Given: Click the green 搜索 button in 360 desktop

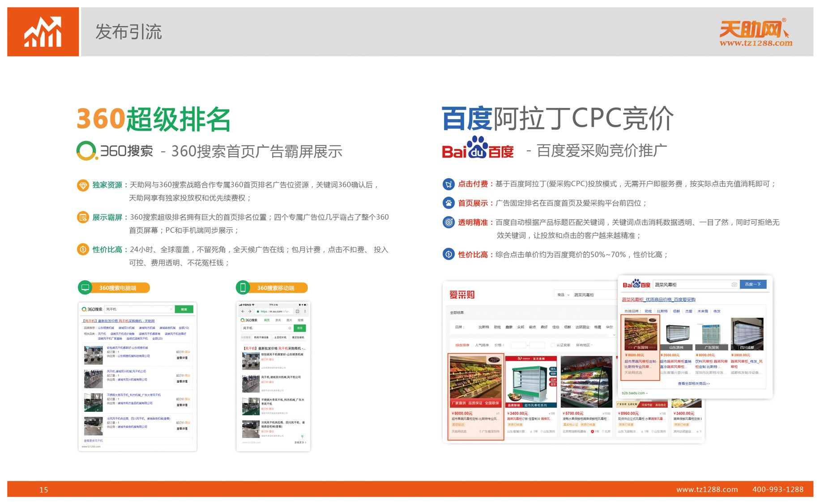Looking at the screenshot, I should pyautogui.click(x=184, y=309).
